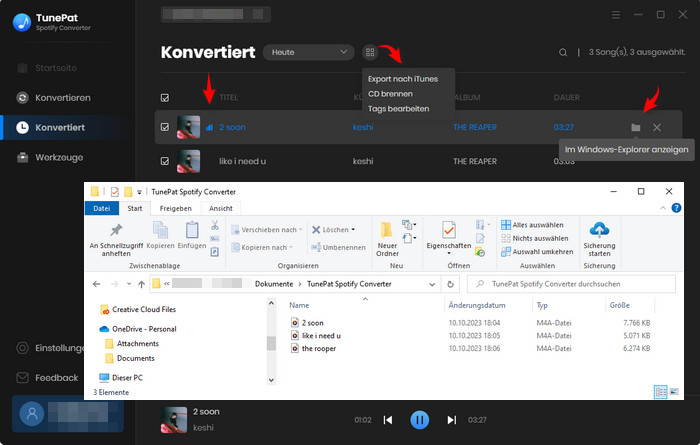Open the address bar history dropdown

click(x=432, y=284)
